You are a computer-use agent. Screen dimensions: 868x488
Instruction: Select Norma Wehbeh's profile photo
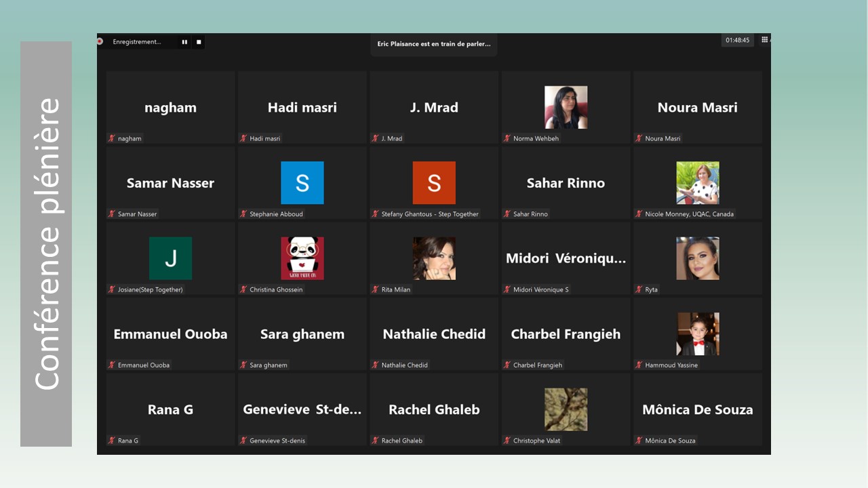click(566, 107)
